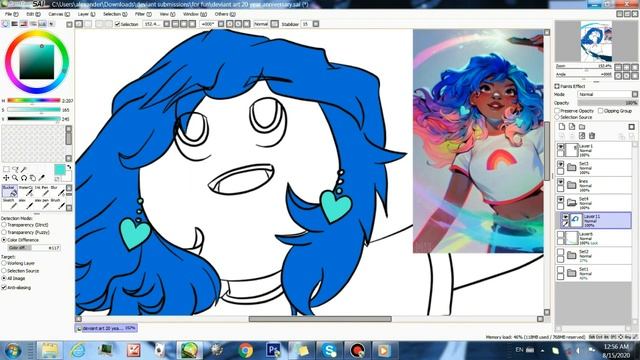
Task: Open the zoom percentage field in toolbar
Action: tap(152, 24)
